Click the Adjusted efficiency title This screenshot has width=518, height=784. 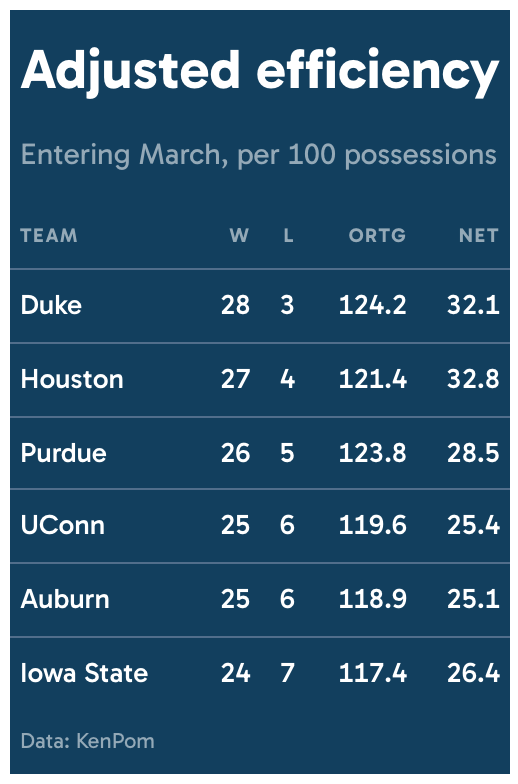click(260, 71)
